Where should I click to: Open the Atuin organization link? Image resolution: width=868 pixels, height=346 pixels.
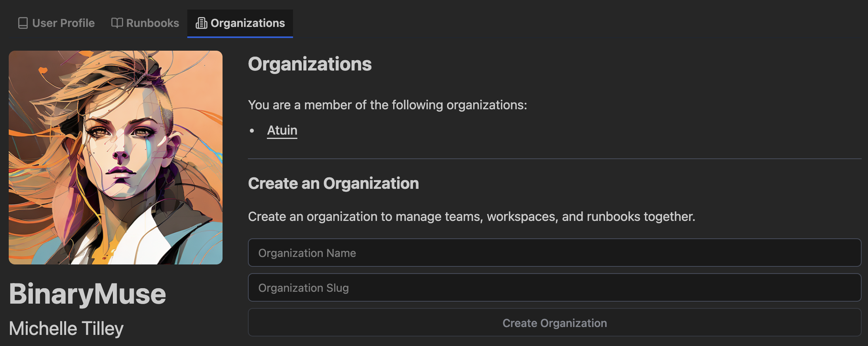point(282,130)
